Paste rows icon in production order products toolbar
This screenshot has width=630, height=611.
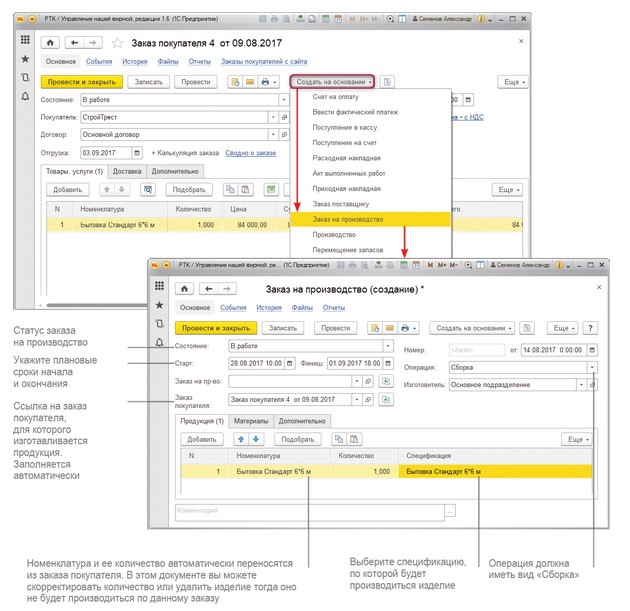click(354, 439)
